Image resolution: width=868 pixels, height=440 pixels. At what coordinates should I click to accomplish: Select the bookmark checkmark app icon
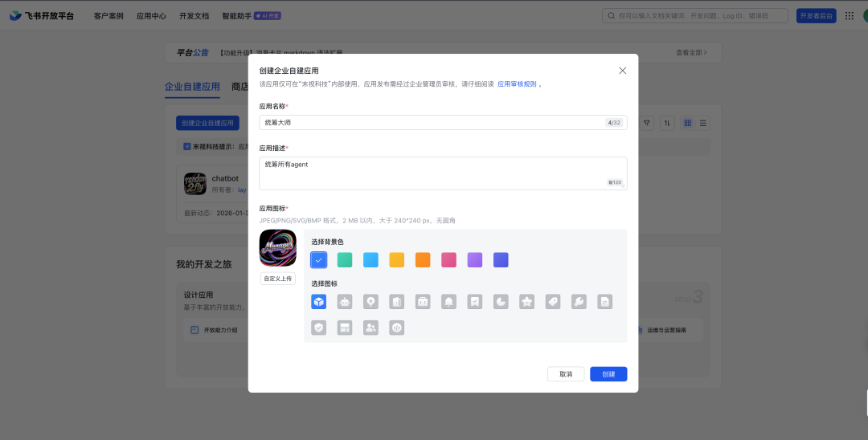click(x=475, y=302)
